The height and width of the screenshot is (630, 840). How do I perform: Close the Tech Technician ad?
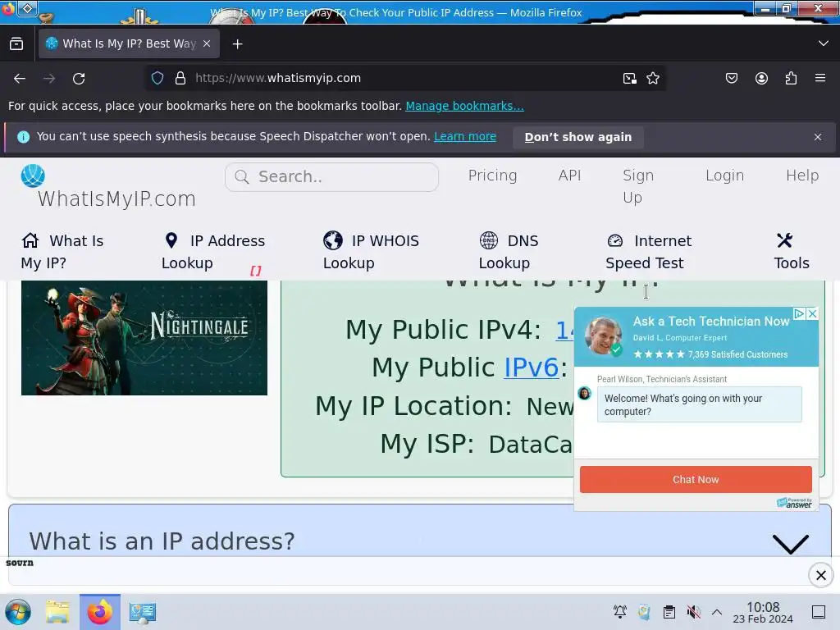(x=813, y=313)
